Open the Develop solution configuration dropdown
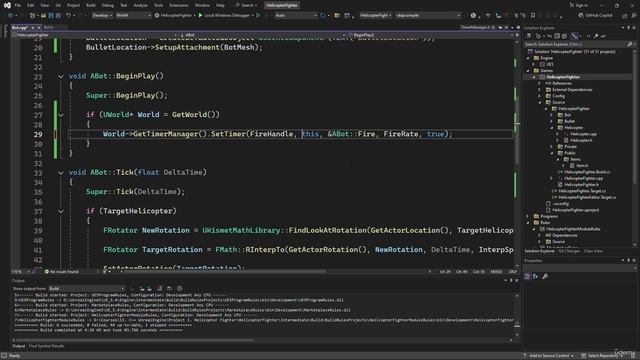This screenshot has height=360, width=640. (x=102, y=15)
